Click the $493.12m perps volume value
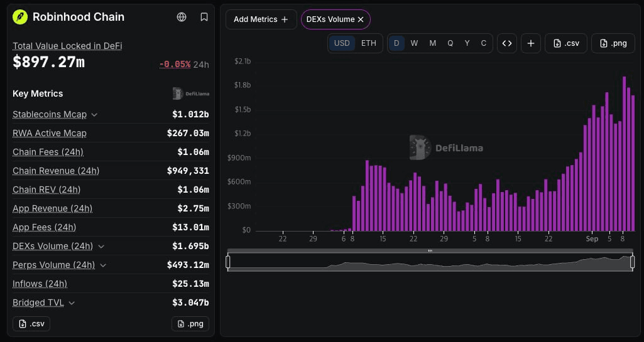644x342 pixels. pos(188,265)
